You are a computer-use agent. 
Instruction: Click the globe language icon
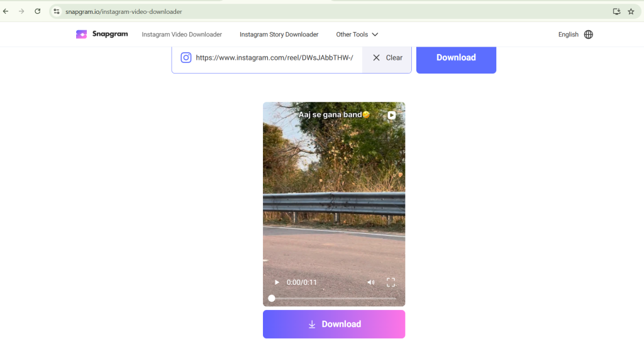click(x=588, y=35)
